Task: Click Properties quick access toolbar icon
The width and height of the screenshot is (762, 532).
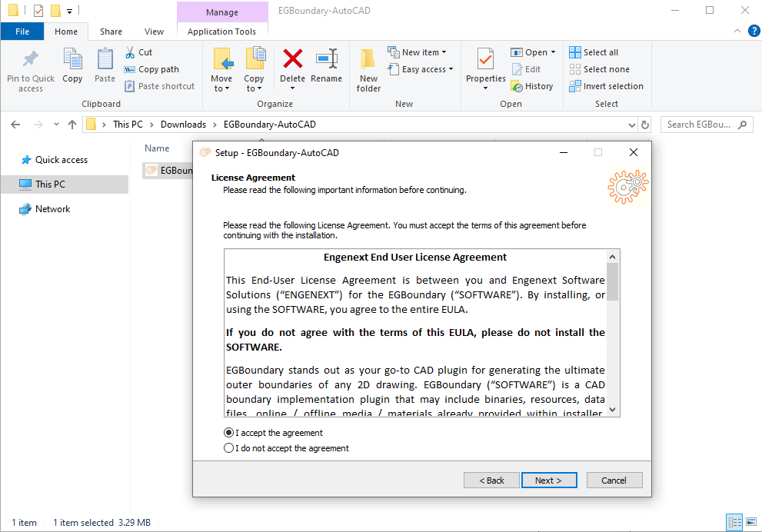Action: tap(38, 10)
